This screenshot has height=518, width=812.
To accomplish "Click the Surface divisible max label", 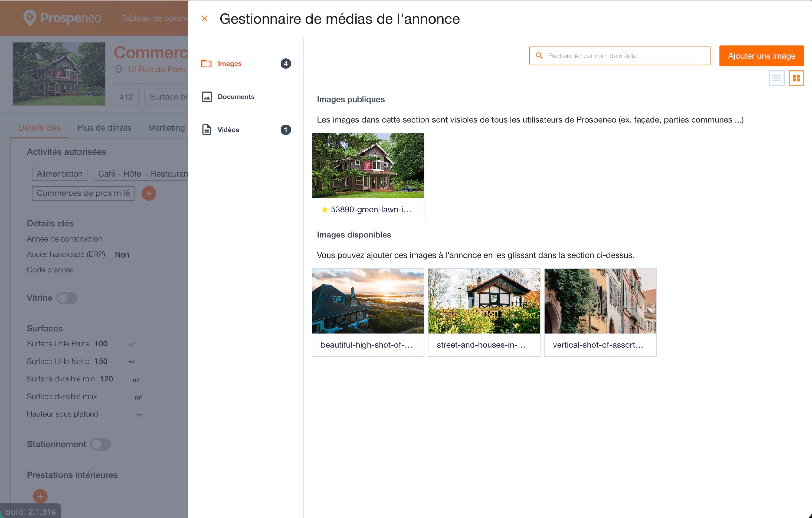I will point(62,396).
